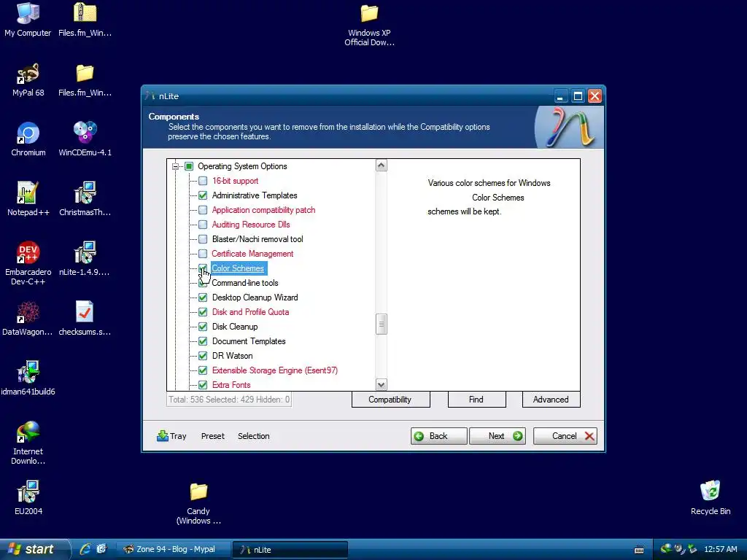Uncheck Administrative Templates
747x560 pixels.
coord(203,195)
